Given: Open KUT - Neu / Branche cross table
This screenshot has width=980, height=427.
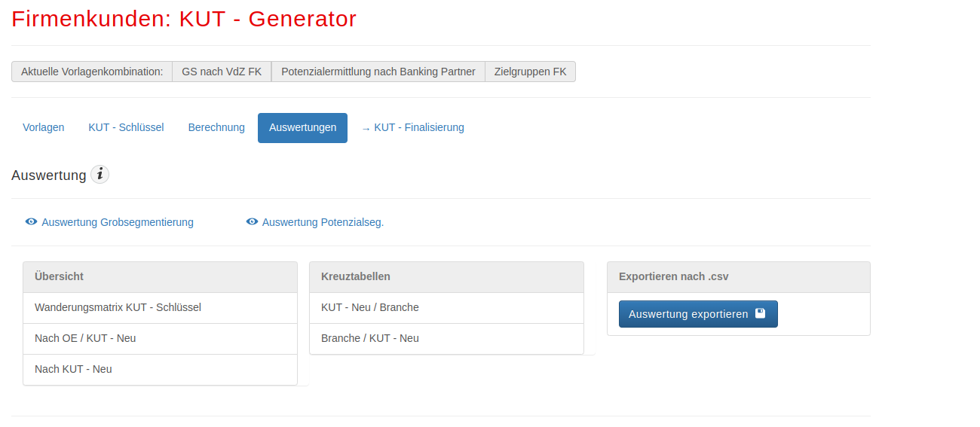Looking at the screenshot, I should pos(446,307).
